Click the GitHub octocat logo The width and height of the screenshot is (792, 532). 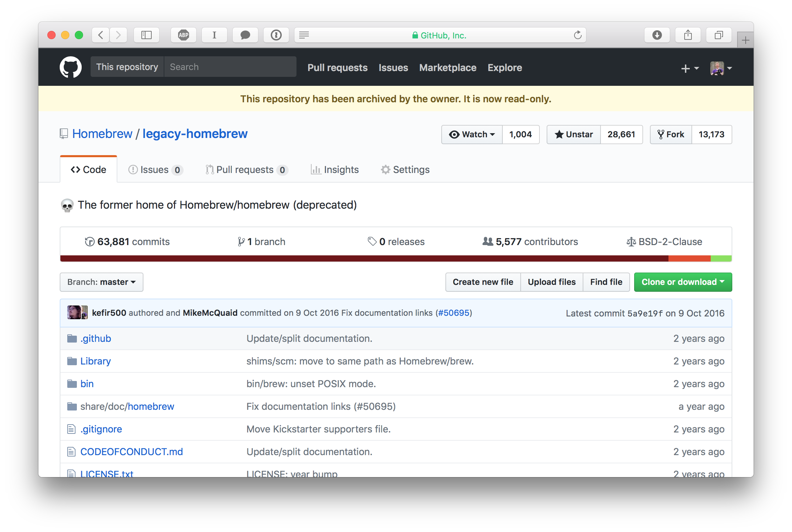pos(71,67)
